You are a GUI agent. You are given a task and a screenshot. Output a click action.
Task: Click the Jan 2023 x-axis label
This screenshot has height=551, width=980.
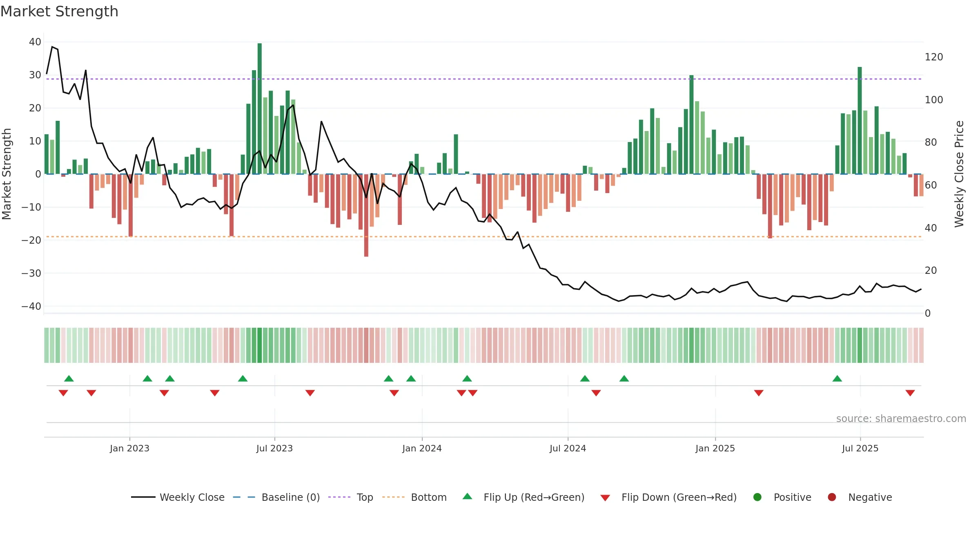129,448
